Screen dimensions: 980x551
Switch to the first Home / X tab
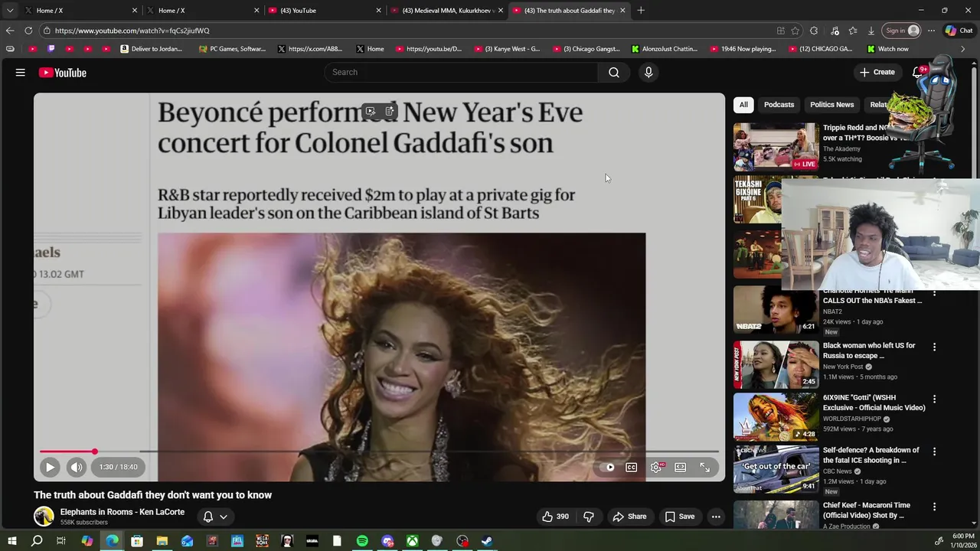[80, 10]
